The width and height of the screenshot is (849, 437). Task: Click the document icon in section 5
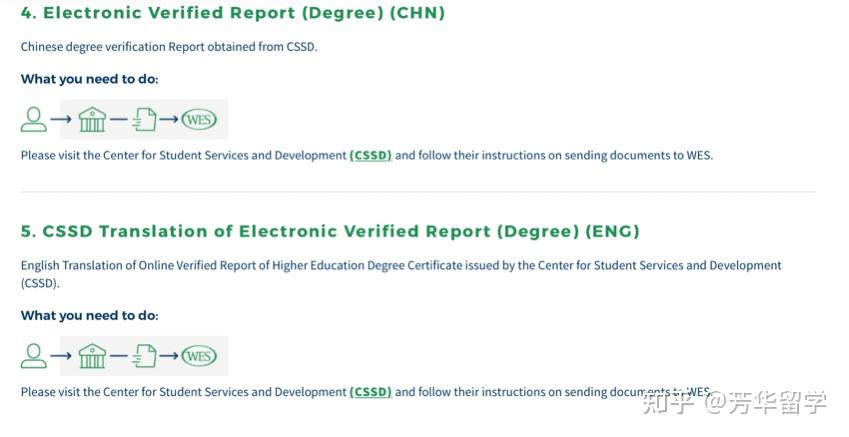pos(145,356)
